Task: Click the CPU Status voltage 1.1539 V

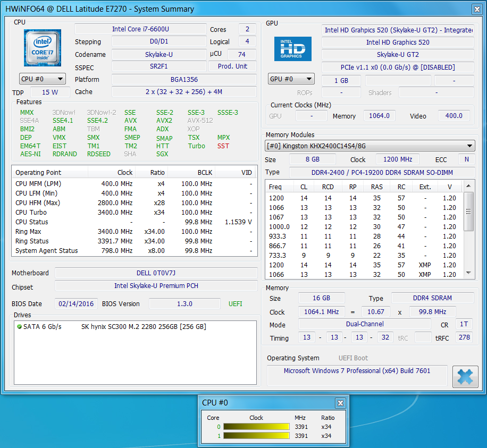Action: click(238, 222)
